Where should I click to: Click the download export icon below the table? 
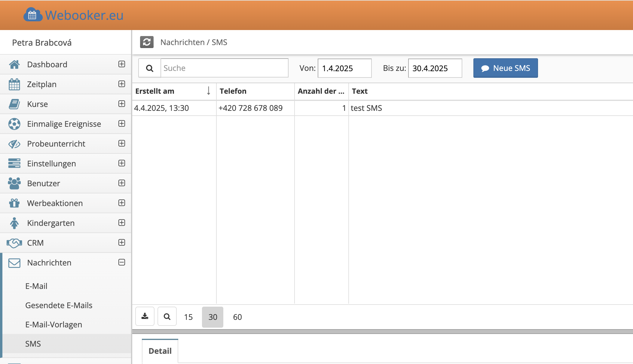click(145, 317)
